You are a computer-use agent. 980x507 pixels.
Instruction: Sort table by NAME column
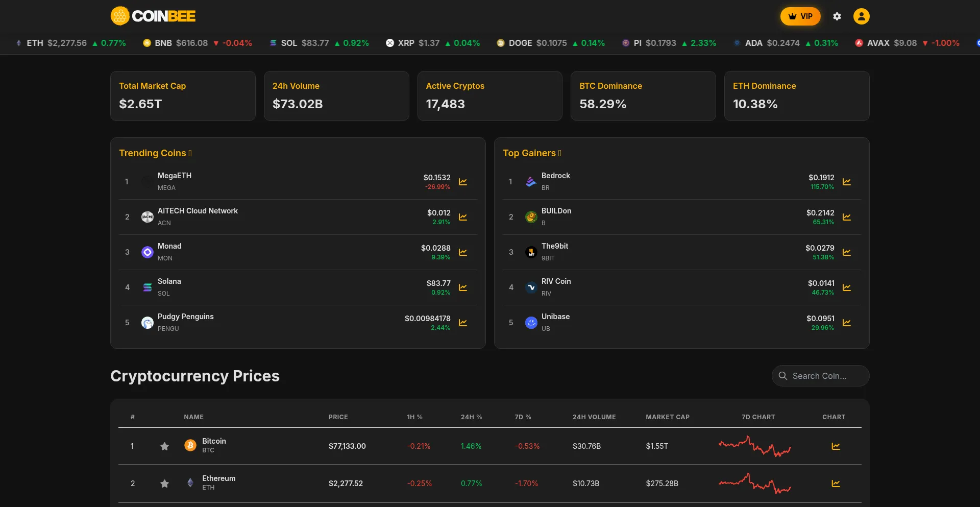click(x=193, y=417)
